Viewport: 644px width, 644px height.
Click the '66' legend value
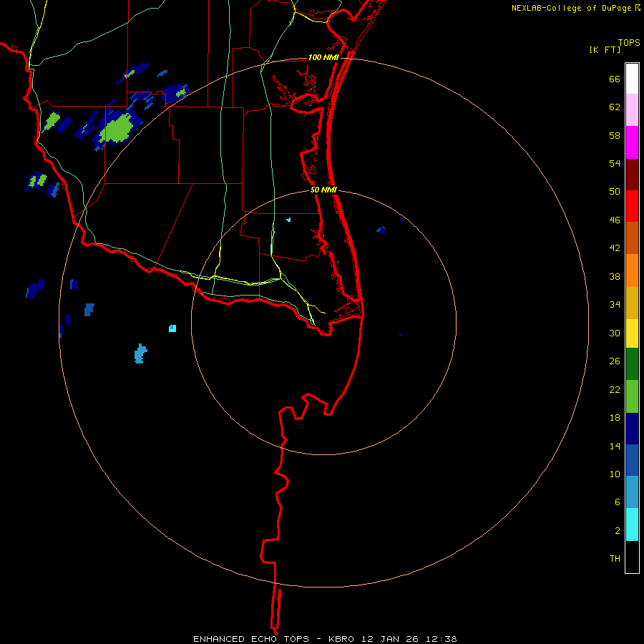(615, 79)
